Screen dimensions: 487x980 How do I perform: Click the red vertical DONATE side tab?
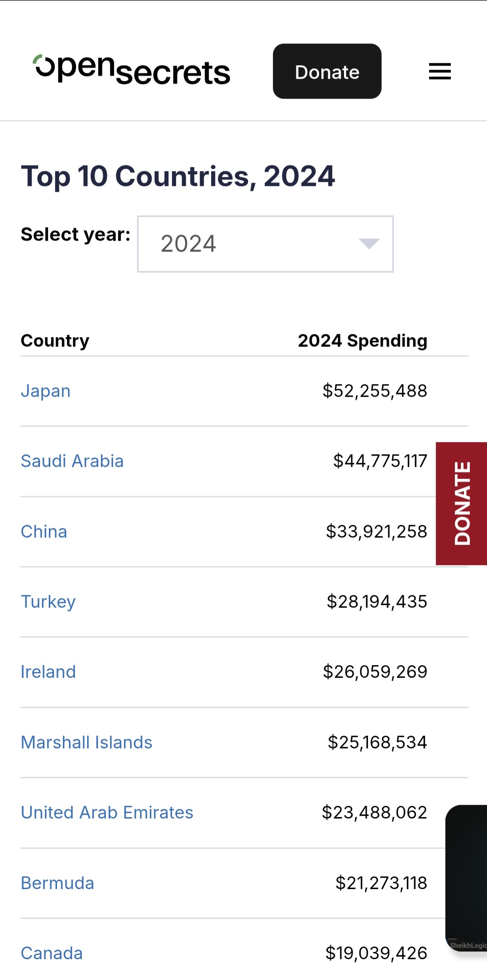coord(462,503)
